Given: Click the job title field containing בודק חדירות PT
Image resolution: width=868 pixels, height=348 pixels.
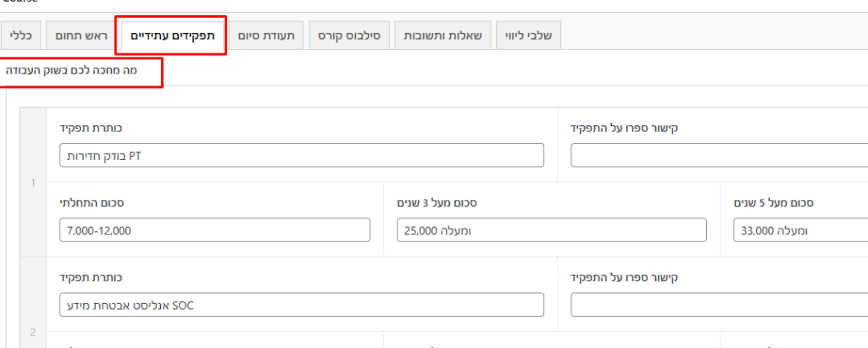Looking at the screenshot, I should coord(302,156).
